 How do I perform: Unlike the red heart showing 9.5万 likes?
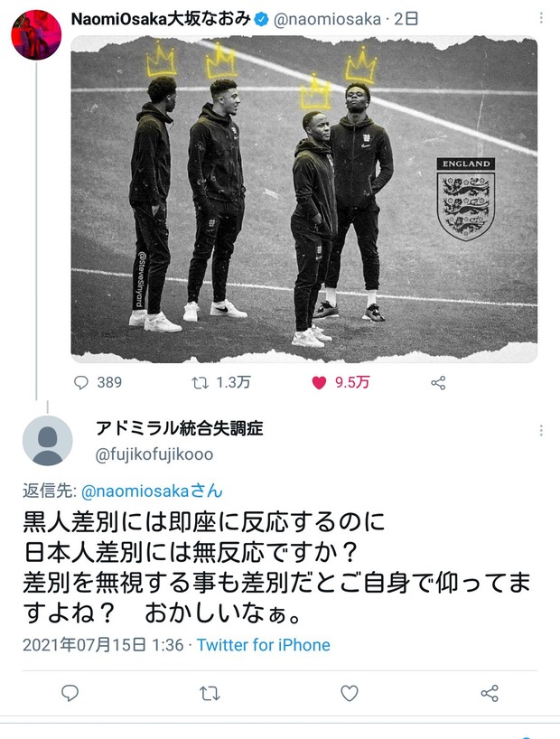[319, 383]
